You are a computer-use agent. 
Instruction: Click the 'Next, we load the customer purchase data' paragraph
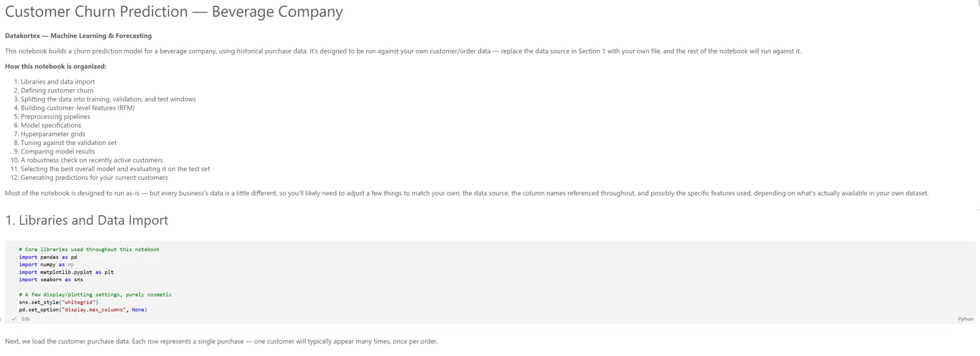(x=221, y=342)
